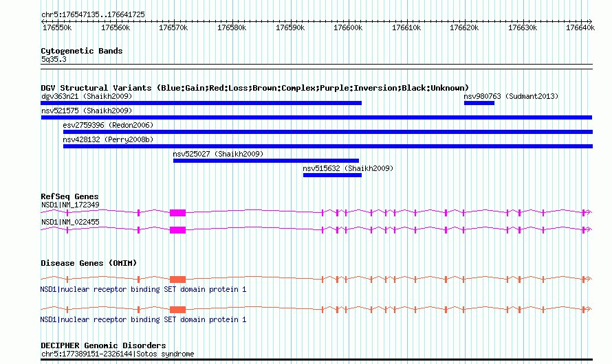The height and width of the screenshot is (364, 612).
Task: Select the Sotos syndrome DECIPHER label
Action: click(118, 354)
